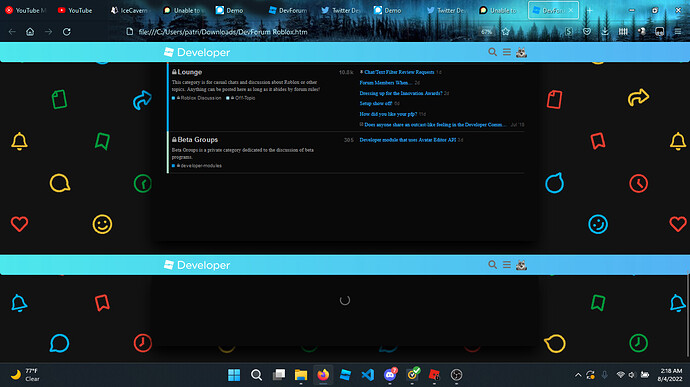This screenshot has height=387, width=690.
Task: Switch to the IceCavern tab
Action: click(x=130, y=10)
